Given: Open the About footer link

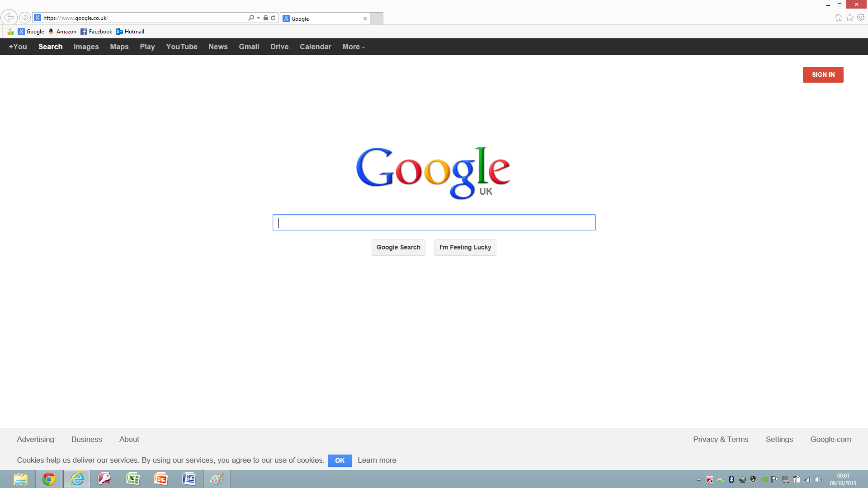Looking at the screenshot, I should [129, 439].
